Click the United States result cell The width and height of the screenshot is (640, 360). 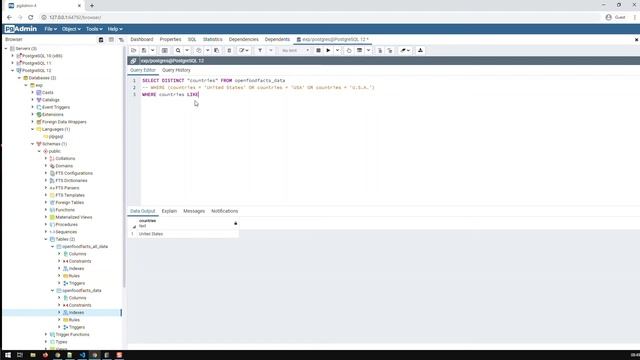[188, 234]
